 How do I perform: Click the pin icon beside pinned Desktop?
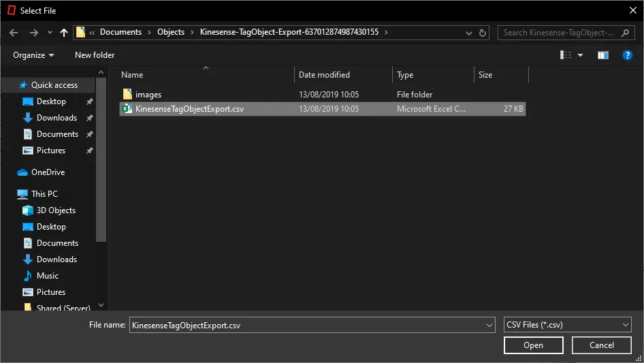tap(90, 101)
